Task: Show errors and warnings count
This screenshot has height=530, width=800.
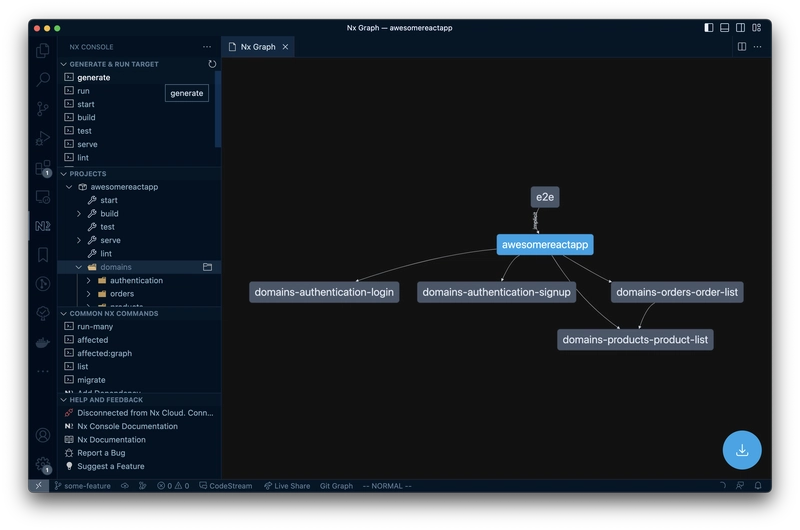Action: [x=173, y=486]
